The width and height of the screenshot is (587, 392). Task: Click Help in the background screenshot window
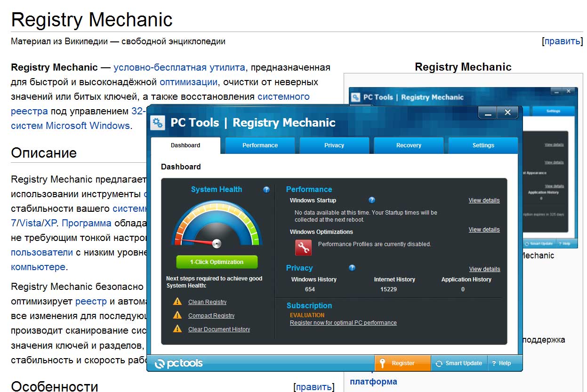(x=565, y=244)
